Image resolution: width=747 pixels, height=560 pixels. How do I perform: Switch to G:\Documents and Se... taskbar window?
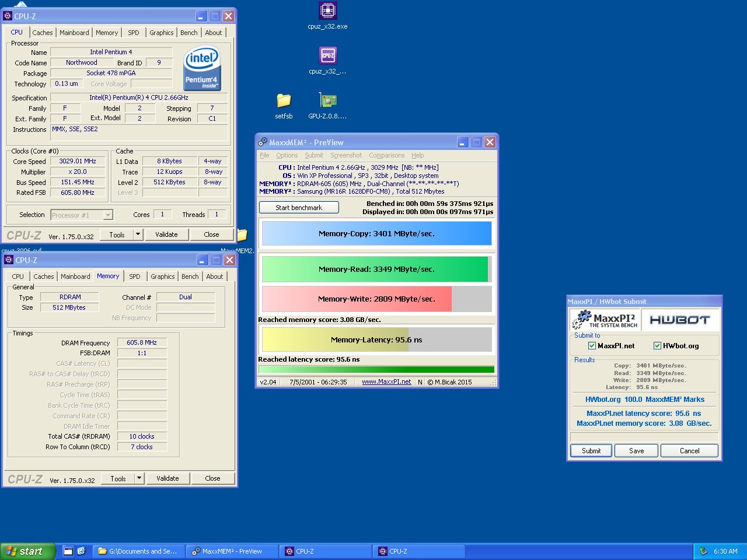click(x=139, y=551)
